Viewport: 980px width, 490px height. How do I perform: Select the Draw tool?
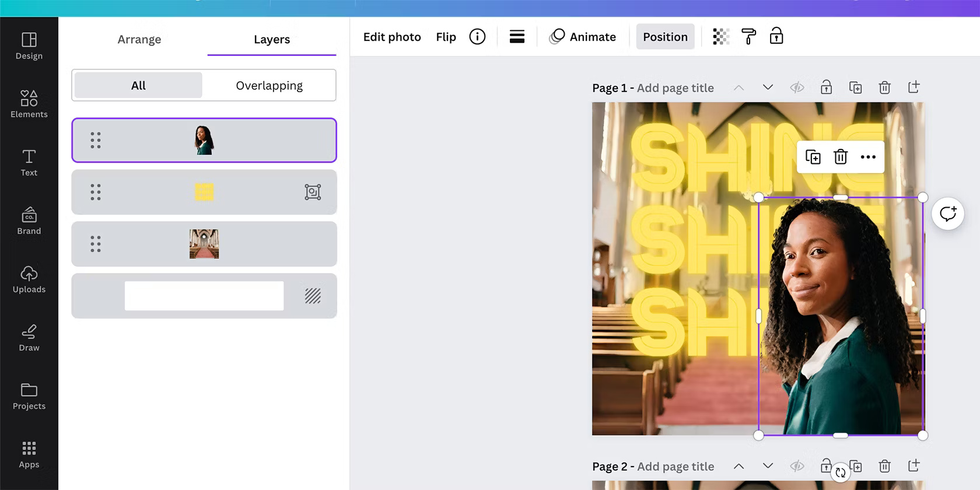tap(29, 338)
